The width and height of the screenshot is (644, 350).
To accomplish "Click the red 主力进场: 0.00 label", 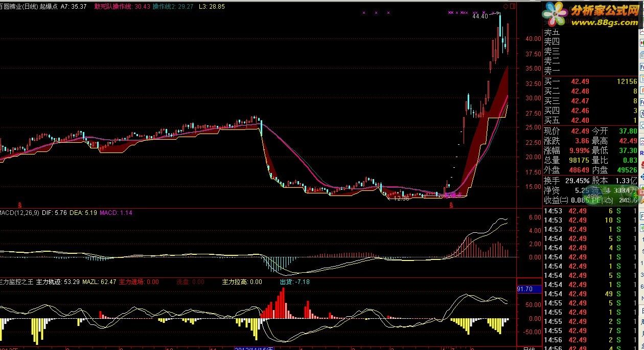I will 139,282.
